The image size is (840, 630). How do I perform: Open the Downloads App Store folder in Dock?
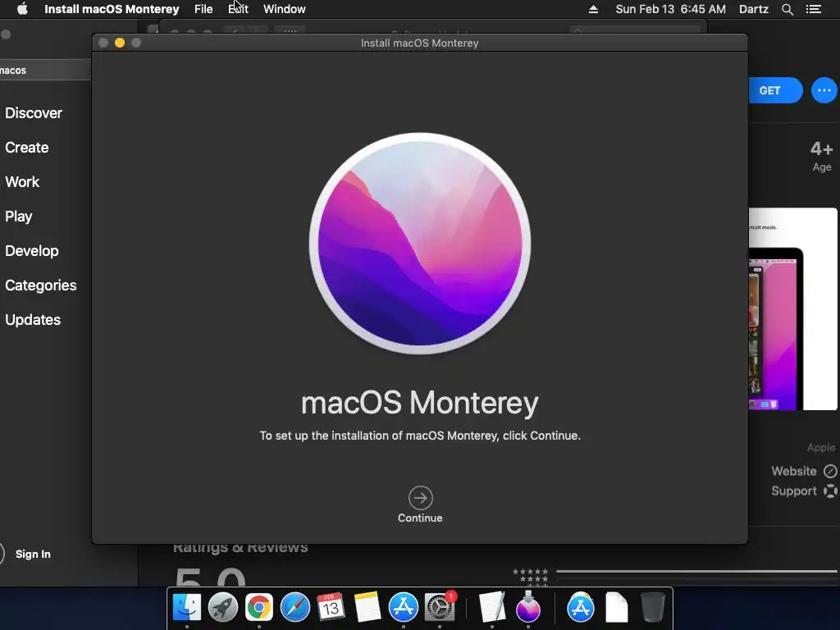(580, 608)
